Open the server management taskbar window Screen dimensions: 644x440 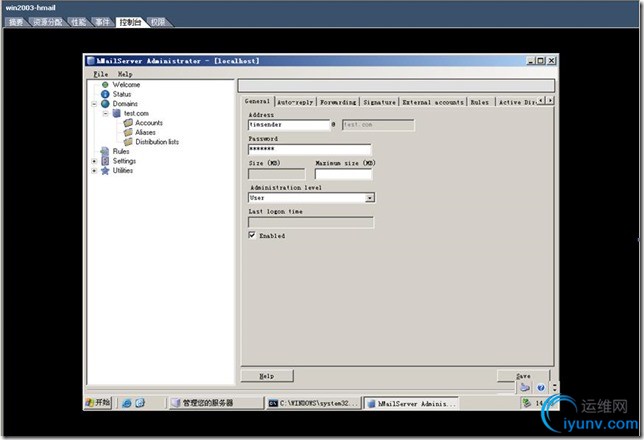[x=216, y=403]
